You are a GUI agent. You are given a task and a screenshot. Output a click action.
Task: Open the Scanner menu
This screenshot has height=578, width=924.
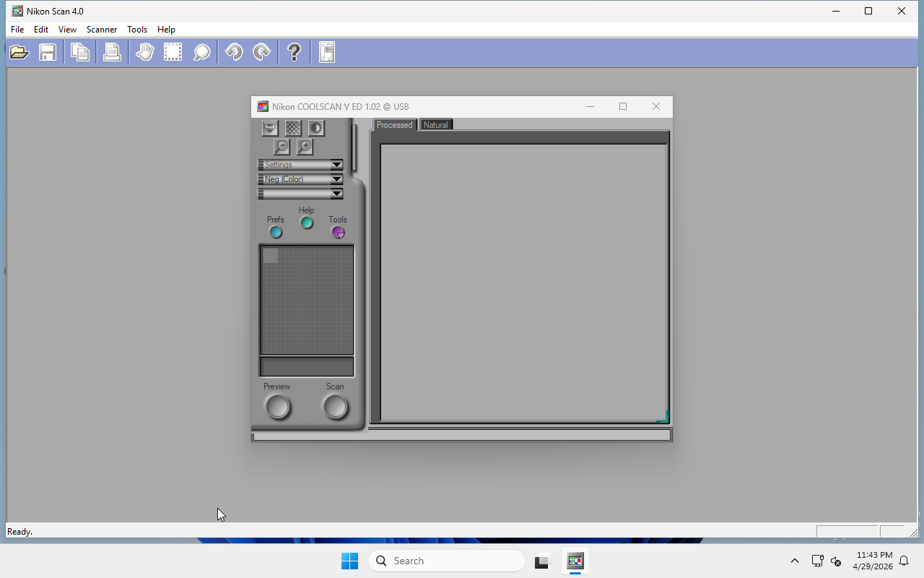pos(102,30)
